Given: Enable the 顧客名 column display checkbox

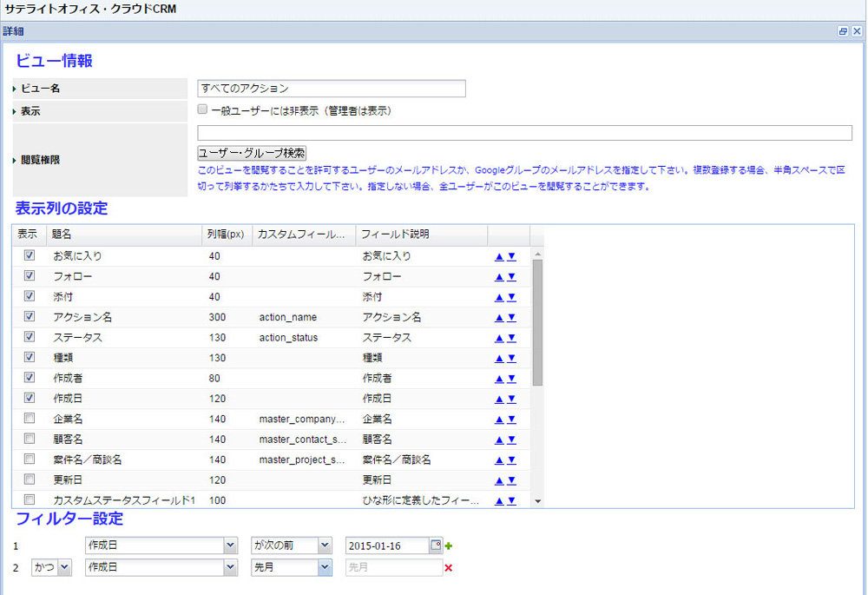Looking at the screenshot, I should [x=30, y=439].
